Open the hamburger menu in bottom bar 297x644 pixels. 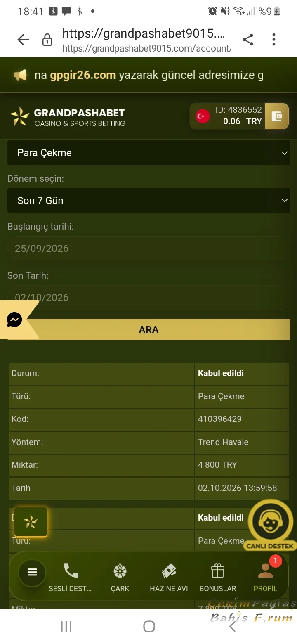coord(32,573)
